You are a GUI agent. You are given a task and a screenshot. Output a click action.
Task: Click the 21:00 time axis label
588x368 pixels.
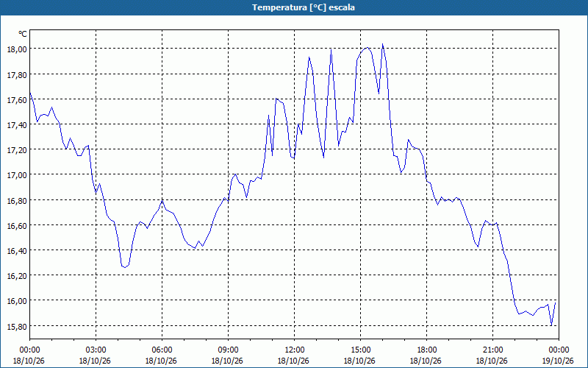[492, 350]
